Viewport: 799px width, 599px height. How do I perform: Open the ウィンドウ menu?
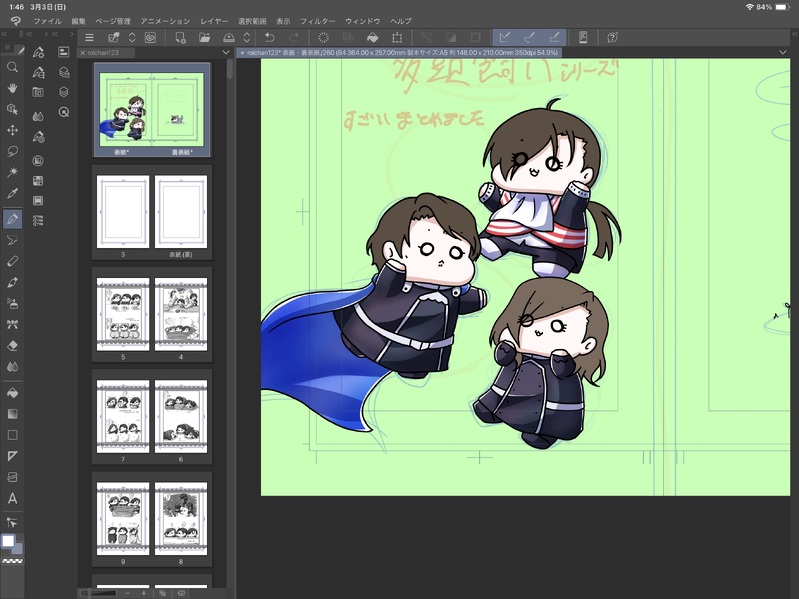[x=363, y=21]
